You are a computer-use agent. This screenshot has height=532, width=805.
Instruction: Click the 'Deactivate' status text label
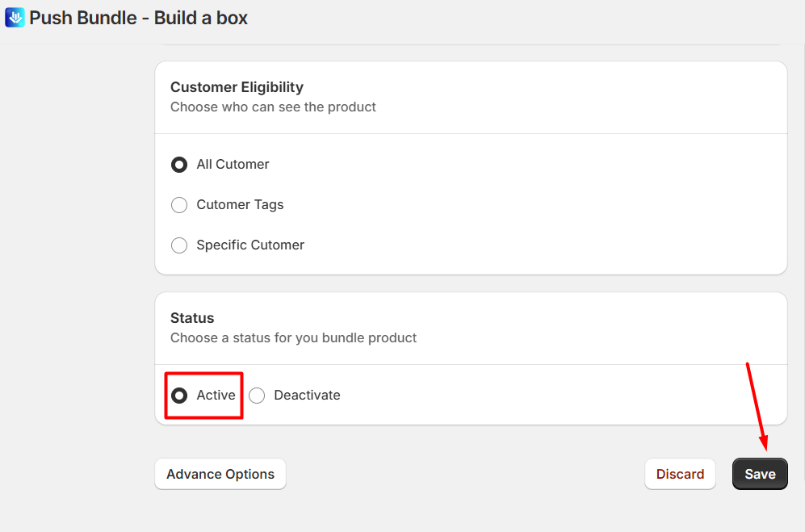pyautogui.click(x=307, y=395)
